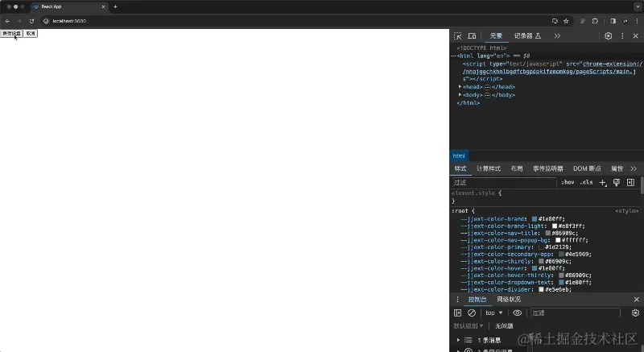This screenshot has height=352, width=644.
Task: Go back in browser history
Action: 7,21
